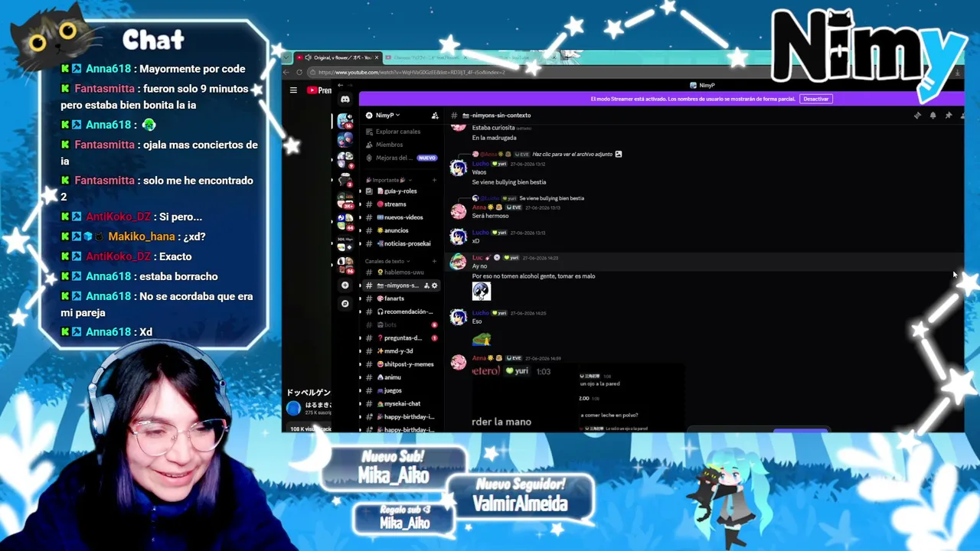Viewport: 980px width, 551px height.
Task: Open settings gear for -nimyons-s channel
Action: 434,285
